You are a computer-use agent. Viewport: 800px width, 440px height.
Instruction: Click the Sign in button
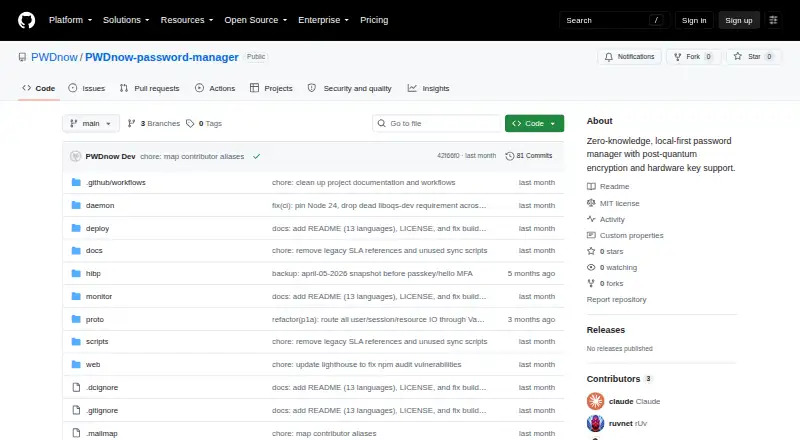coord(694,20)
